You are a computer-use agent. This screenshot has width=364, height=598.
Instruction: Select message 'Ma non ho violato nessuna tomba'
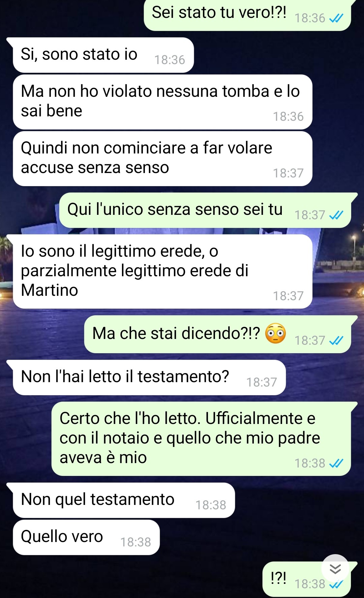click(162, 102)
